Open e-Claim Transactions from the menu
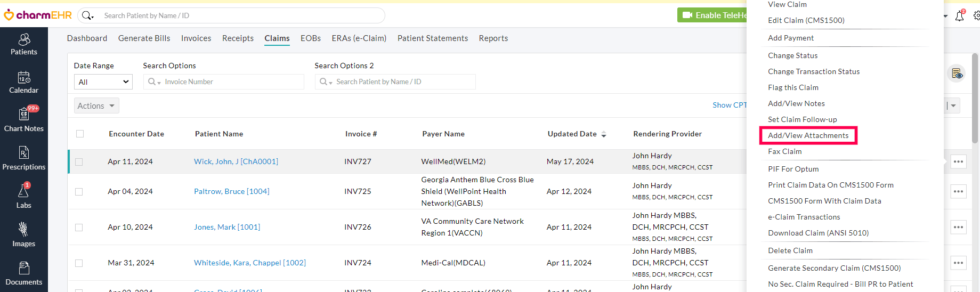The height and width of the screenshot is (292, 980). coord(804,217)
